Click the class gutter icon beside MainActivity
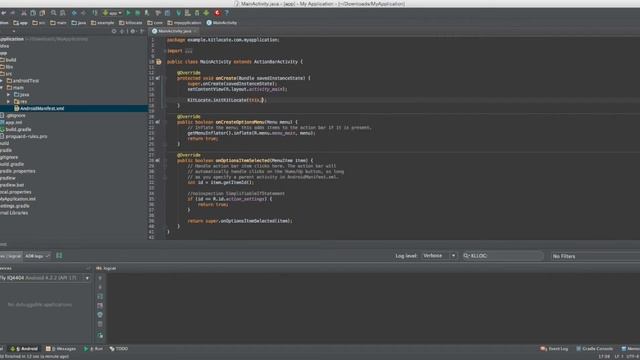The width and height of the screenshot is (640, 360). coord(158,62)
